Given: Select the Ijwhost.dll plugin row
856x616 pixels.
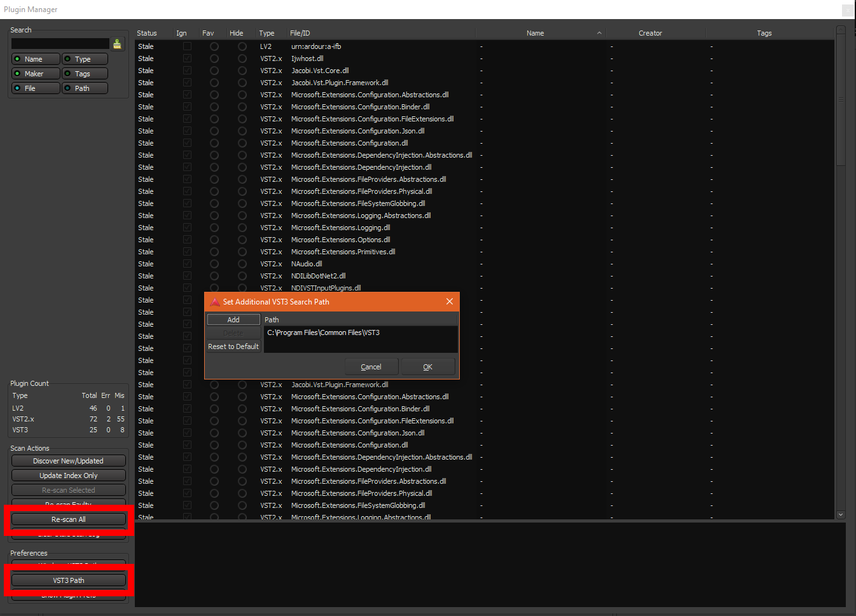Looking at the screenshot, I should [x=484, y=58].
